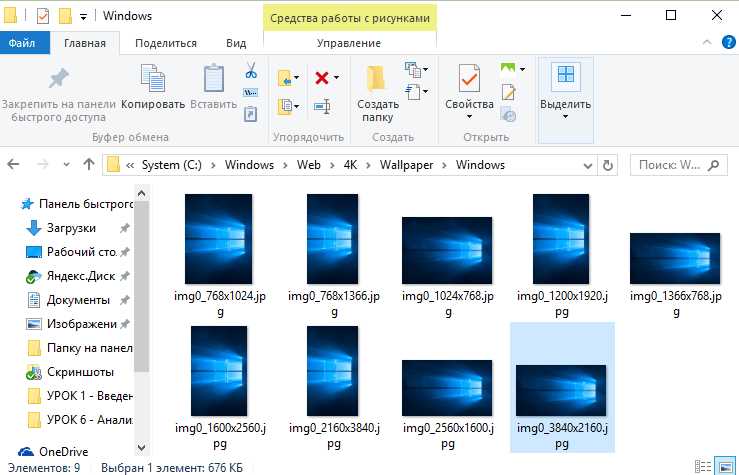Collapse the ribbon with the chevron
The image size is (739, 475).
tap(706, 42)
